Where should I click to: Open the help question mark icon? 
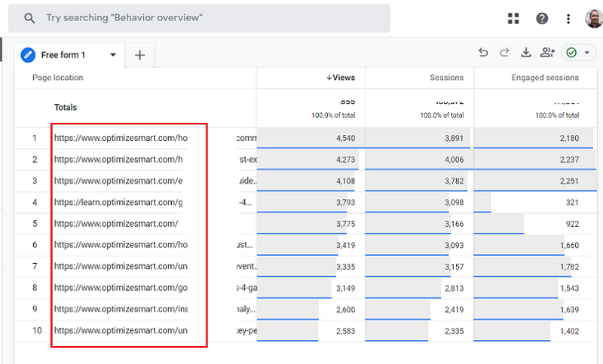pyautogui.click(x=542, y=18)
